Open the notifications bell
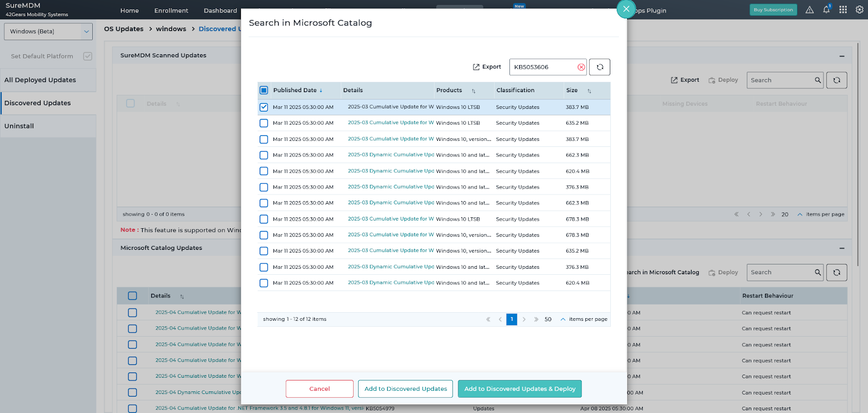The height and width of the screenshot is (413, 868). click(x=826, y=10)
